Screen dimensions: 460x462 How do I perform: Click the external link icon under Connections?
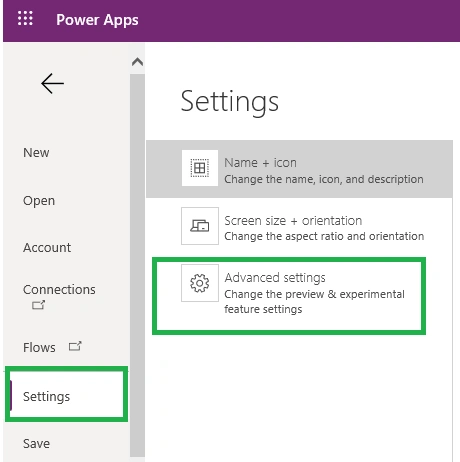click(38, 305)
